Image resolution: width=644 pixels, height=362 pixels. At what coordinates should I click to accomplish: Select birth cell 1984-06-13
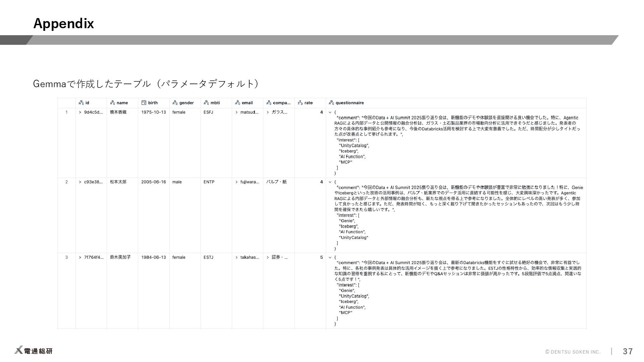coord(154,257)
